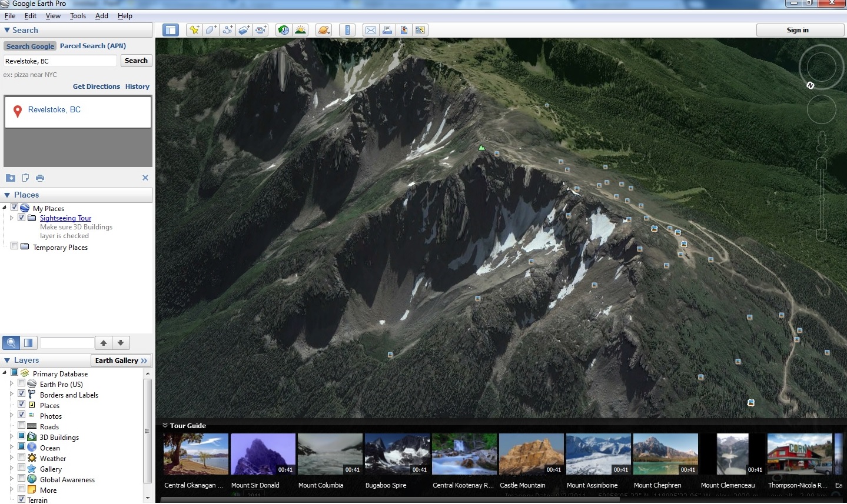Toggle the Places panel split view icon

28,343
